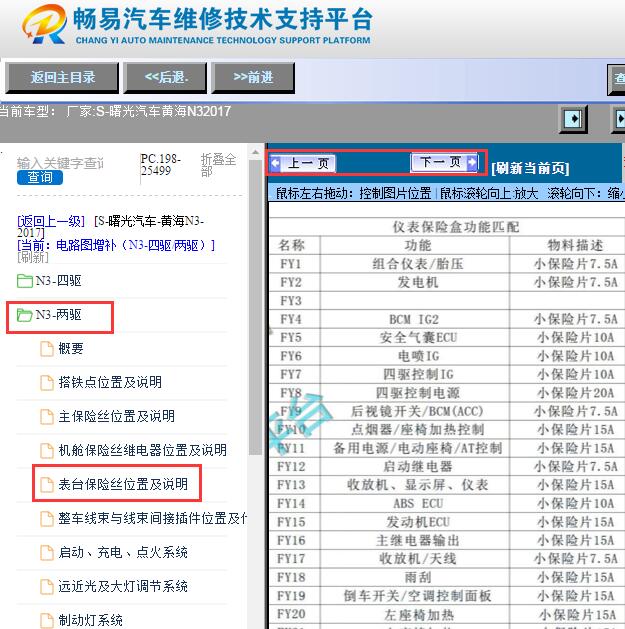The width and height of the screenshot is (625, 629).
Task: Click the N3-四驱 closed folder icon
Action: point(24,281)
